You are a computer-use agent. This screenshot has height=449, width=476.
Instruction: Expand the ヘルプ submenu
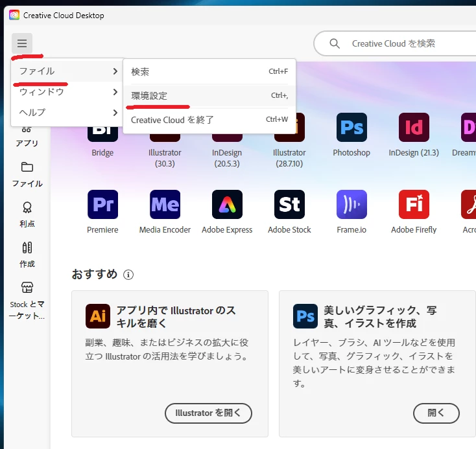pos(67,112)
